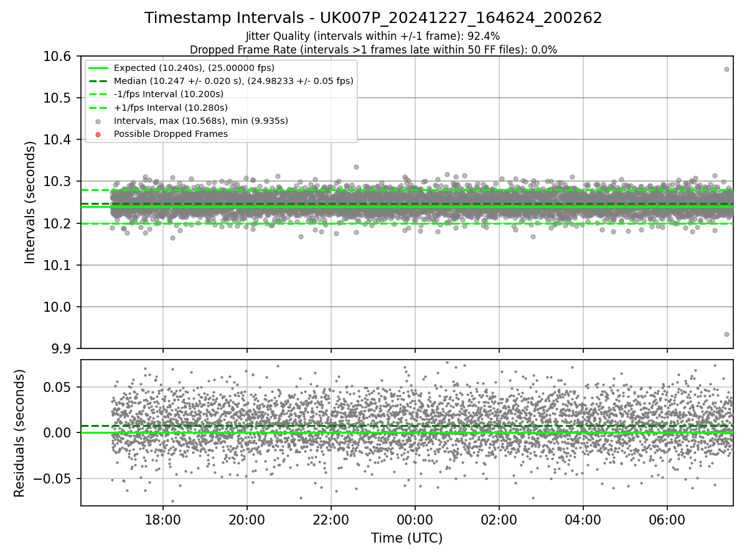
Task: Click the Residuals (seconds) y-axis label
Action: point(19,432)
